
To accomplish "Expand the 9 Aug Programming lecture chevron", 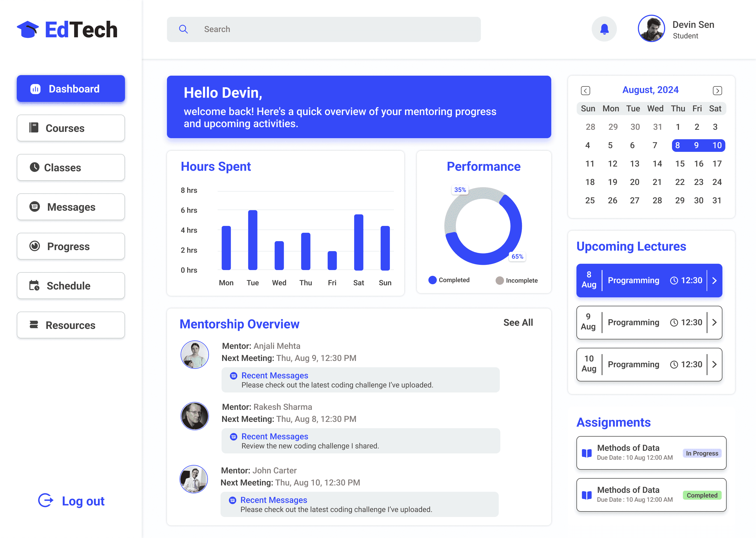I will (714, 323).
